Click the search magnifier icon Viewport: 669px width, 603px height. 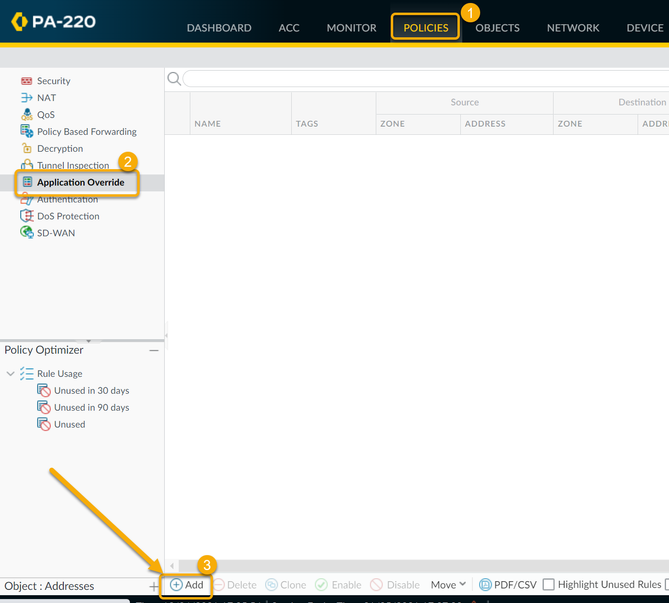click(174, 79)
